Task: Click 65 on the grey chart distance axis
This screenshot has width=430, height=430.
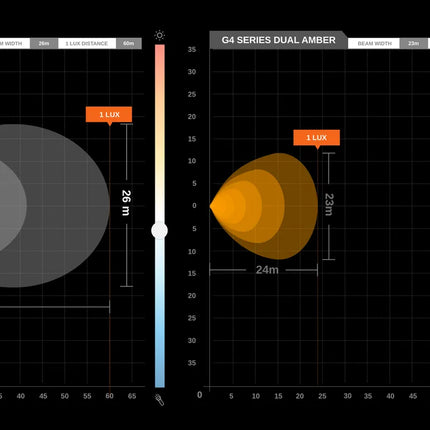Action: [x=132, y=396]
